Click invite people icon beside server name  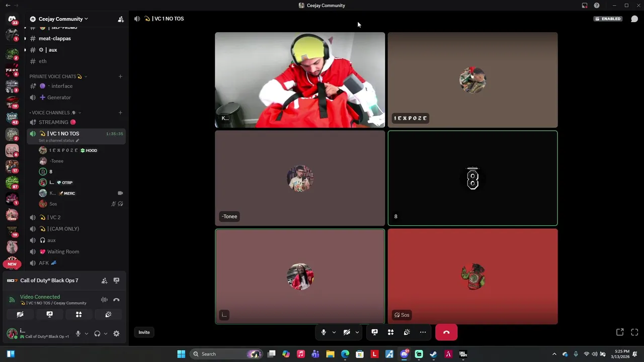point(121,19)
